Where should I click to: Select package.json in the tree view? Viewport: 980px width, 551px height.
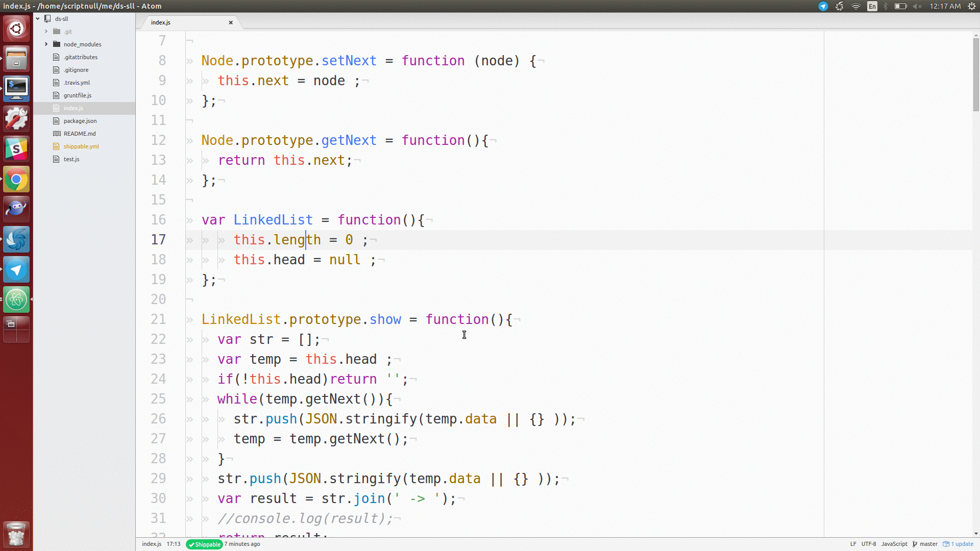80,120
